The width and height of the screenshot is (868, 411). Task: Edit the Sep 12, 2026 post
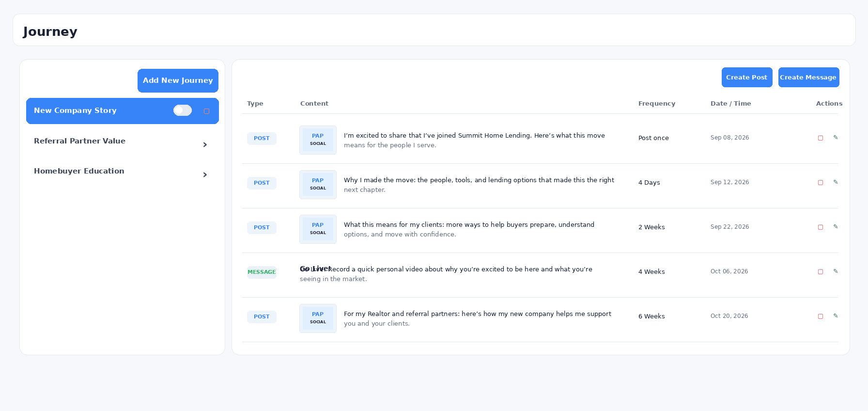click(836, 182)
